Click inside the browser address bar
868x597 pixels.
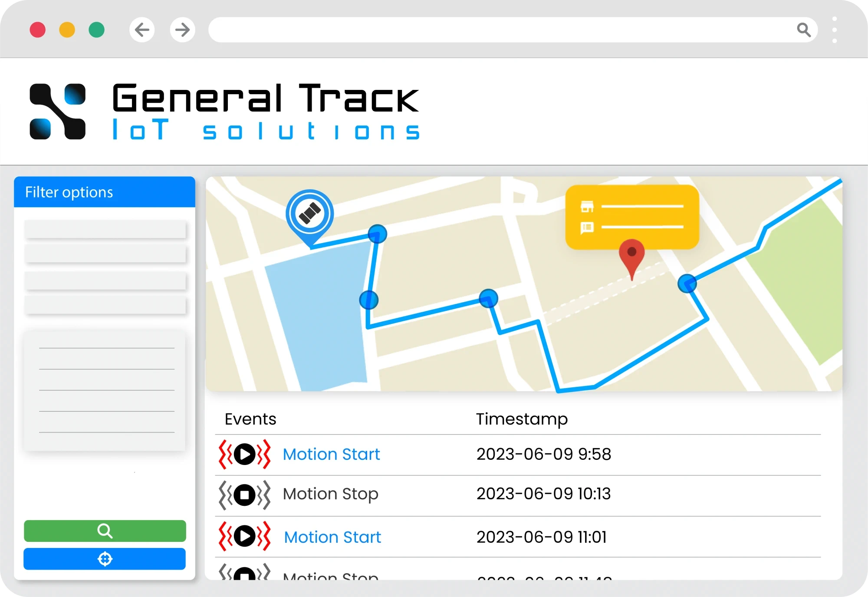click(499, 30)
